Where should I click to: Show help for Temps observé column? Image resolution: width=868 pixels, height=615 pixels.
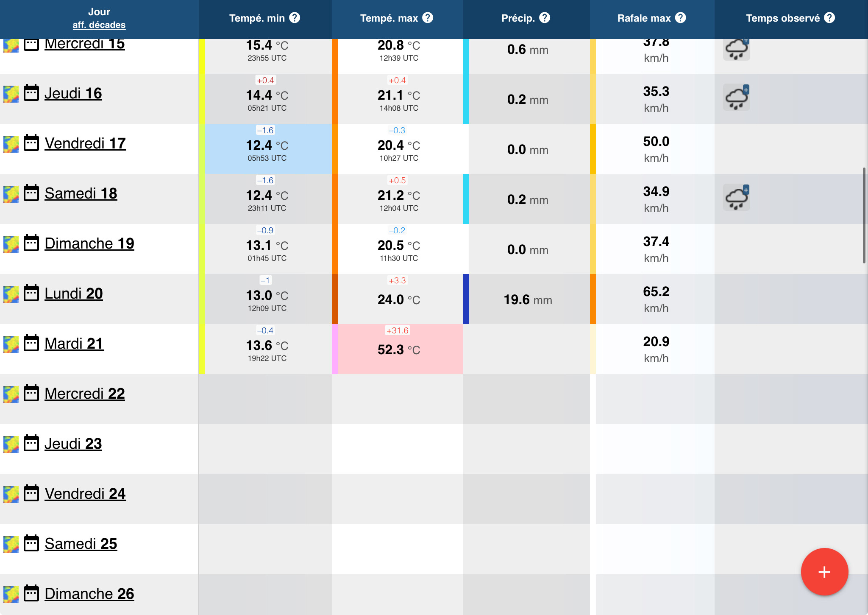829,18
